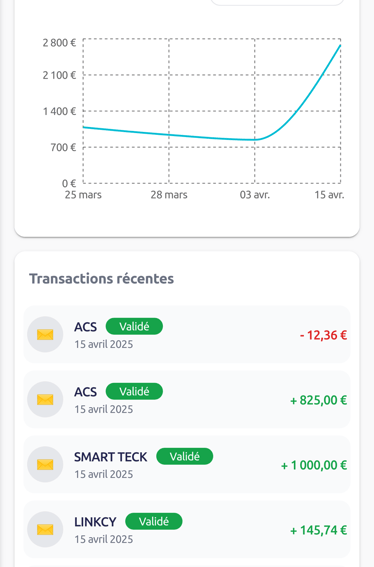The height and width of the screenshot is (567, 374).
Task: Open the - 12,36 € amount
Action: [323, 335]
